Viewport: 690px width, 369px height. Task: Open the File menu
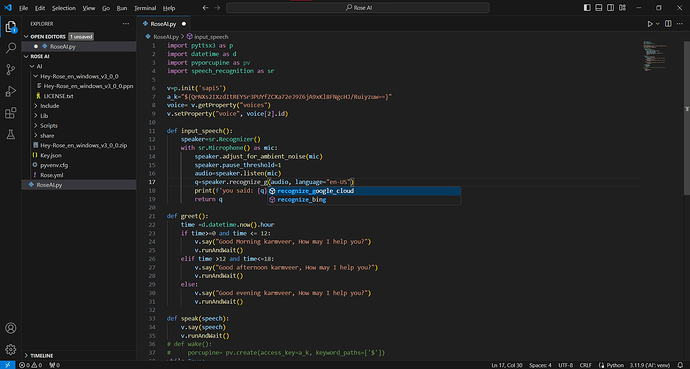pyautogui.click(x=23, y=8)
